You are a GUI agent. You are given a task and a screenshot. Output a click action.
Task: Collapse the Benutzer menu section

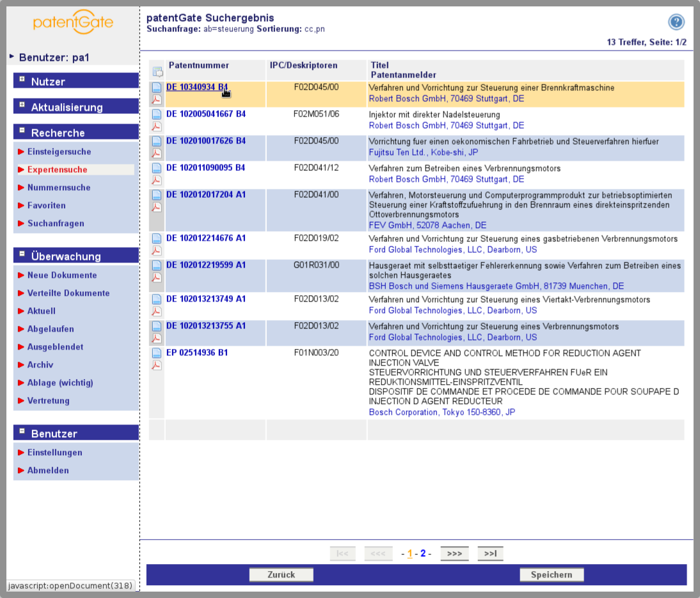[22, 431]
